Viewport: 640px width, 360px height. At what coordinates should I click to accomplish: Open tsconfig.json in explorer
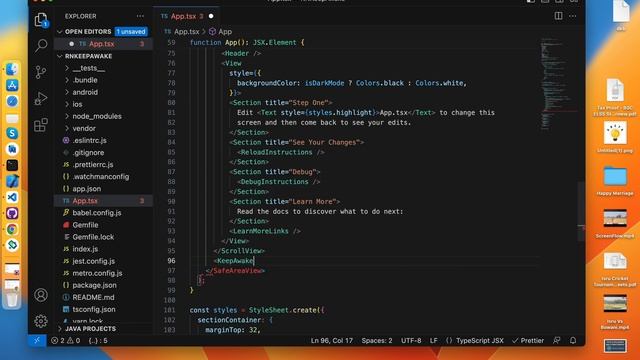(94, 309)
